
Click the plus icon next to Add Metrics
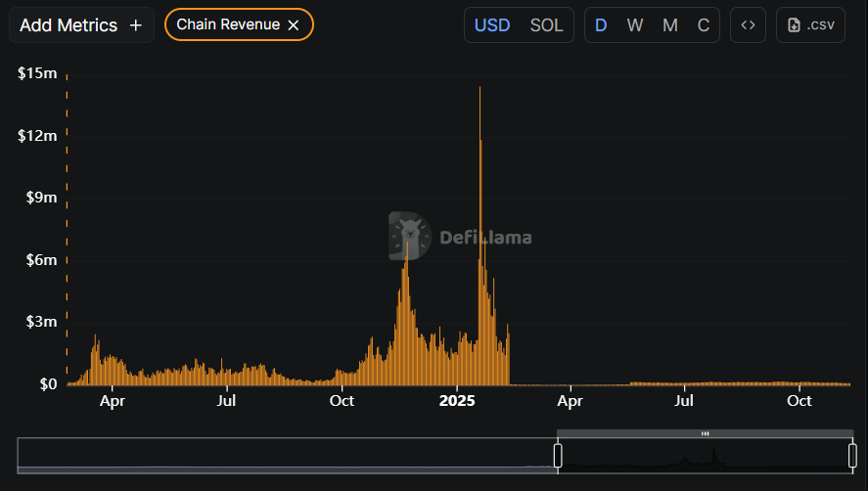pyautogui.click(x=136, y=25)
